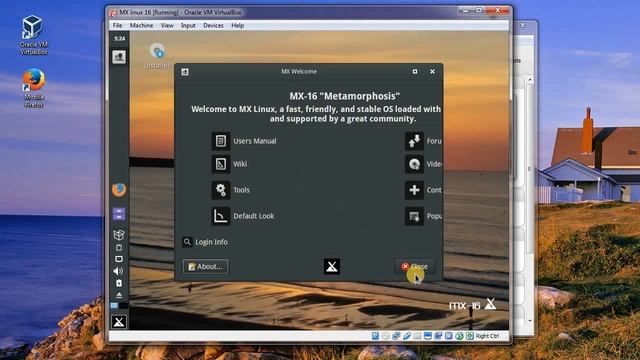
Task: Open the Forums arrows icon
Action: click(x=414, y=141)
